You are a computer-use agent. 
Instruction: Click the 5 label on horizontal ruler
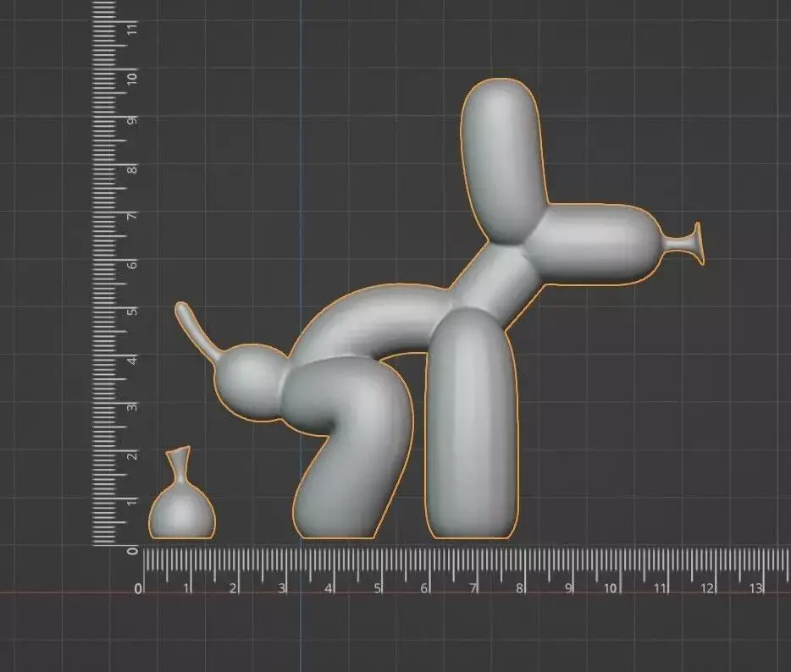[377, 588]
